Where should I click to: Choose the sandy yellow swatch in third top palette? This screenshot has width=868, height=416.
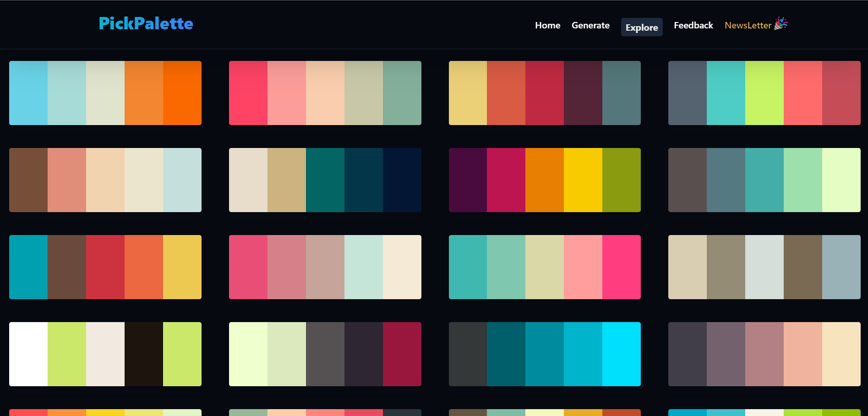coord(468,93)
